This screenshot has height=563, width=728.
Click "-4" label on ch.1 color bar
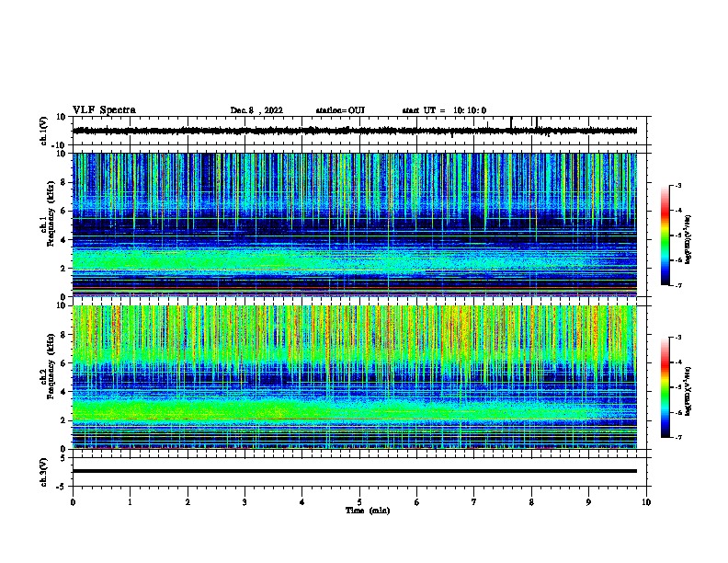pos(678,211)
